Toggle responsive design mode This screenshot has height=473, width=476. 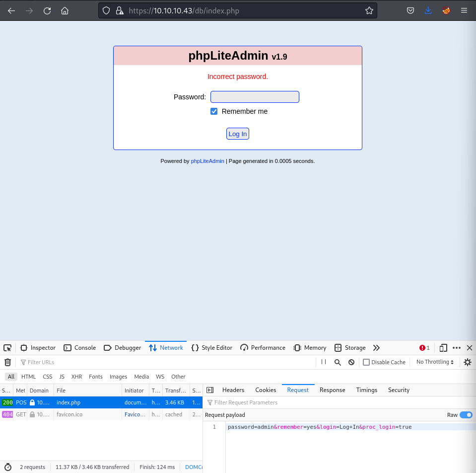click(443, 348)
